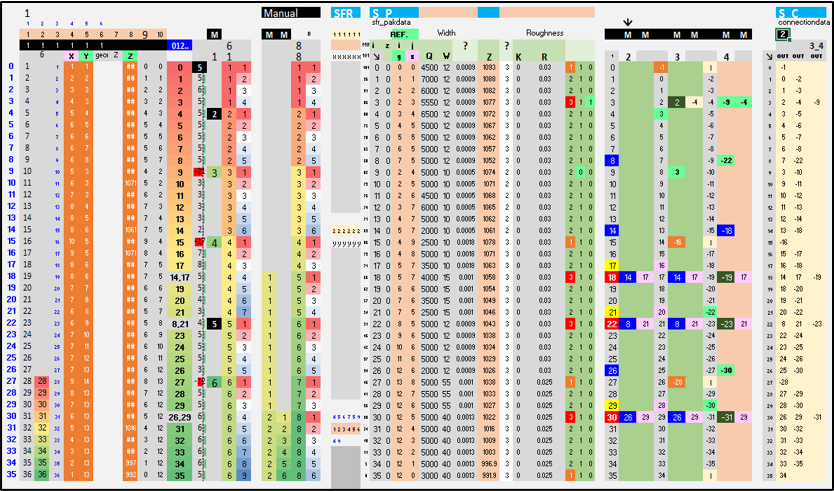Select the pink X column header
The width and height of the screenshot is (834, 491).
pyautogui.click(x=71, y=56)
